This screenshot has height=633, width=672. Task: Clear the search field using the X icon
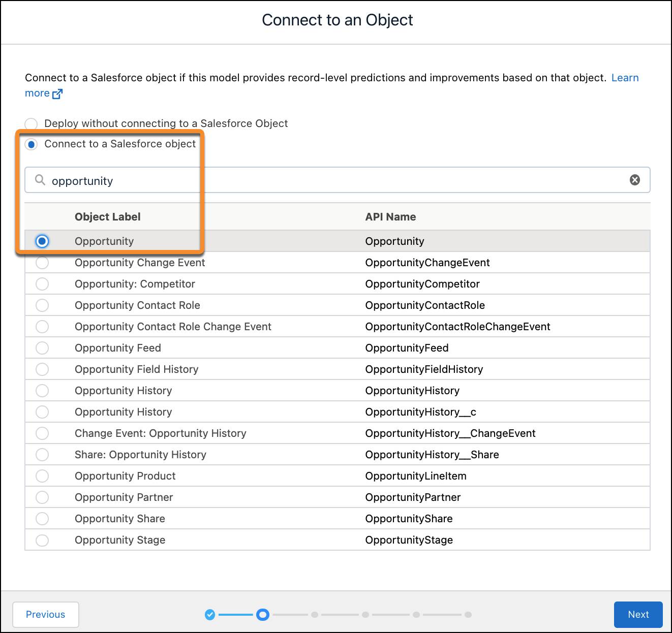tap(634, 179)
